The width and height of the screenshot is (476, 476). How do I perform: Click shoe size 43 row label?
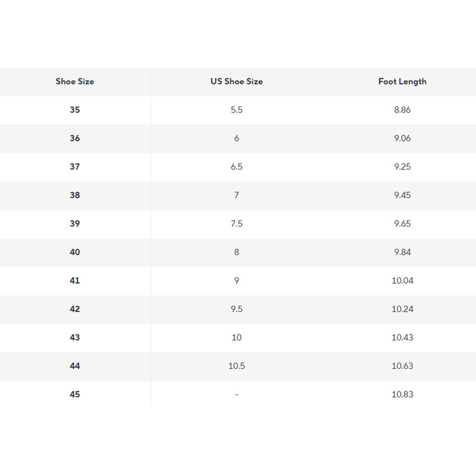(75, 337)
